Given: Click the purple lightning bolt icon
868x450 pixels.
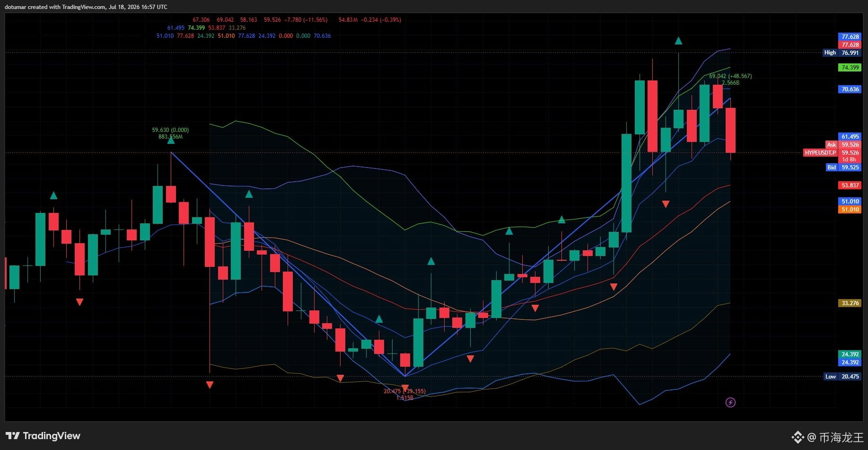Looking at the screenshot, I should [x=730, y=403].
